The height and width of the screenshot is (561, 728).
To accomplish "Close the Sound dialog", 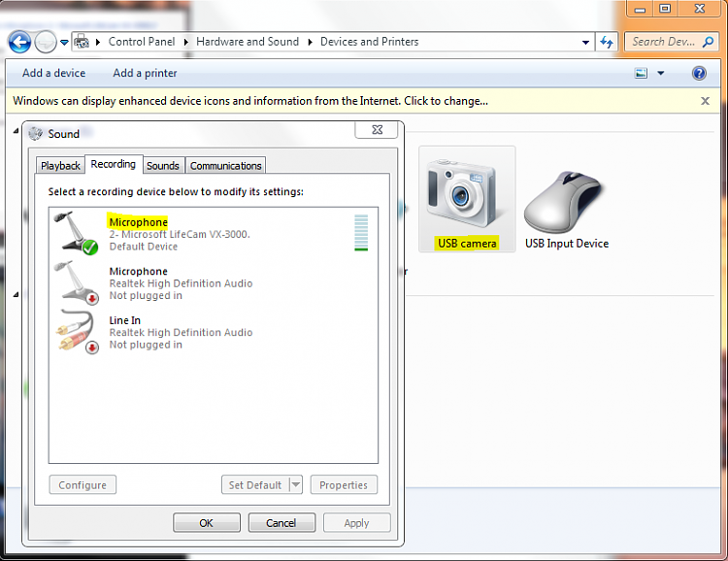I will [377, 129].
